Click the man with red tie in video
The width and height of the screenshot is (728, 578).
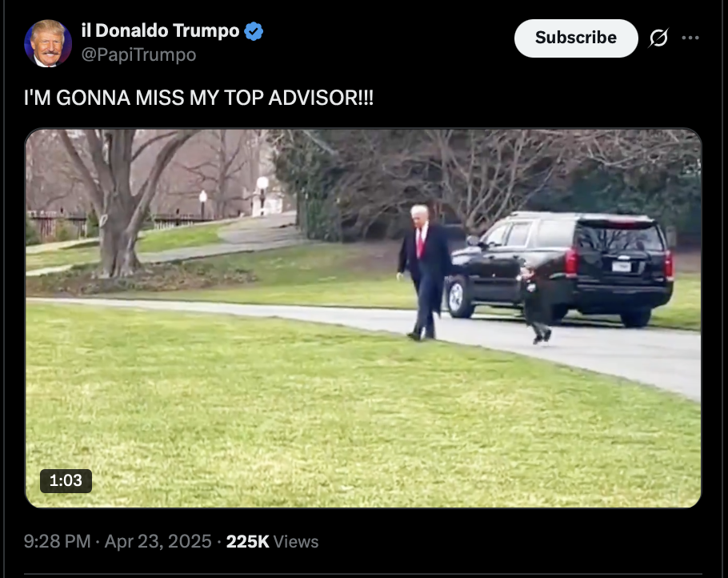click(x=423, y=272)
